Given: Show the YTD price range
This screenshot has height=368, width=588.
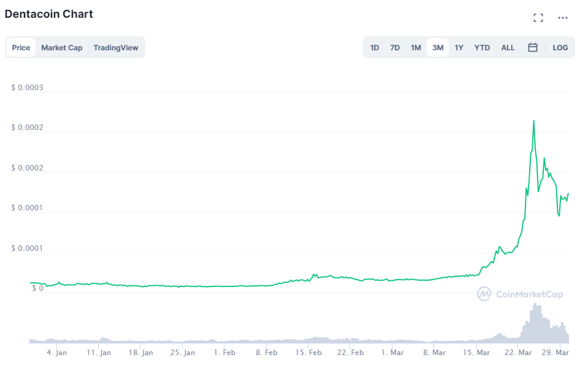Looking at the screenshot, I should [x=482, y=48].
